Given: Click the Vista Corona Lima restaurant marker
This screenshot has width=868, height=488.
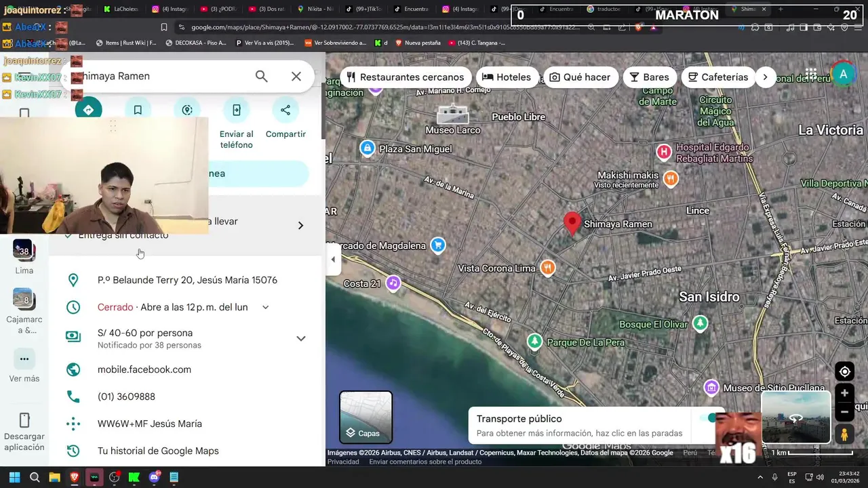Looking at the screenshot, I should [548, 268].
